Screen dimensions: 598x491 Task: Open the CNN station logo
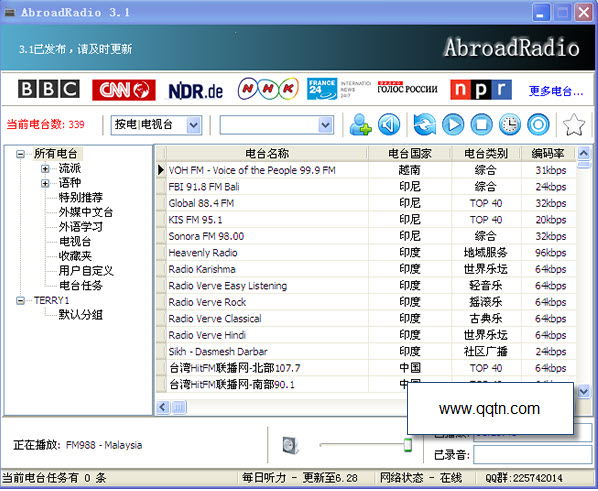click(x=124, y=90)
